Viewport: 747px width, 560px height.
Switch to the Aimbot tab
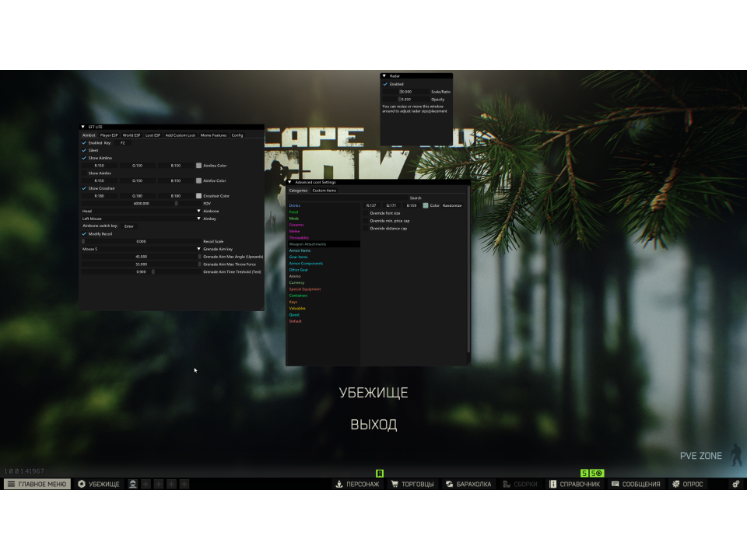click(x=89, y=135)
